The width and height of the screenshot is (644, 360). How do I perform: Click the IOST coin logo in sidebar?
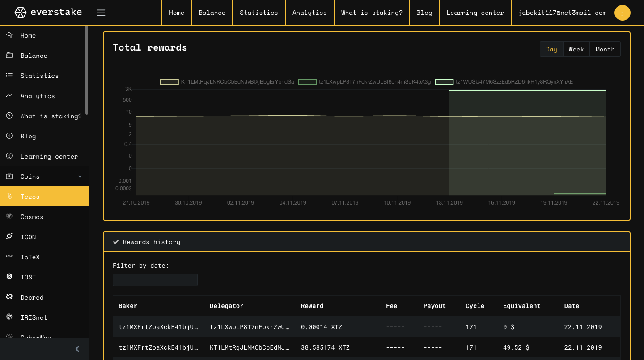point(9,277)
